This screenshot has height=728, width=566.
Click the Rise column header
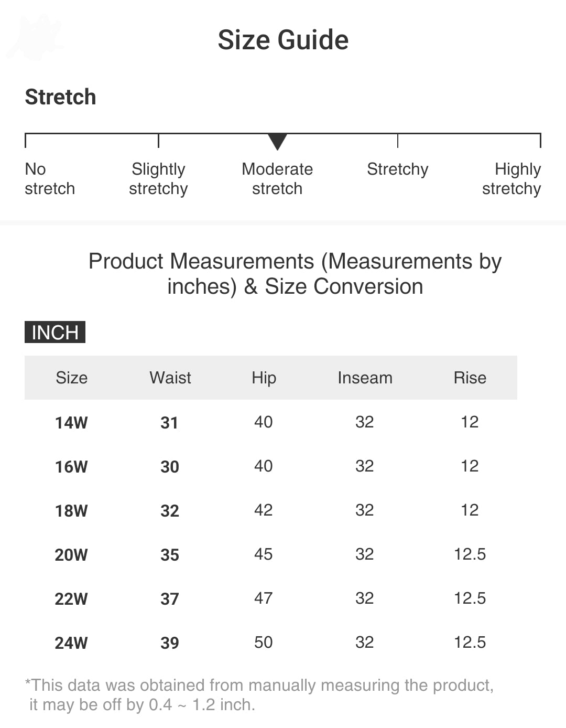(470, 378)
